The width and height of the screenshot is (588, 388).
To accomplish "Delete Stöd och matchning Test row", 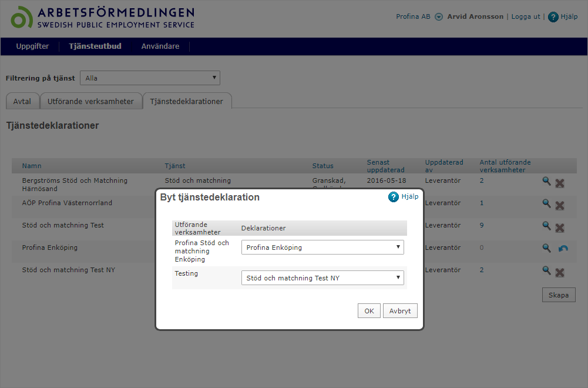I will click(560, 228).
